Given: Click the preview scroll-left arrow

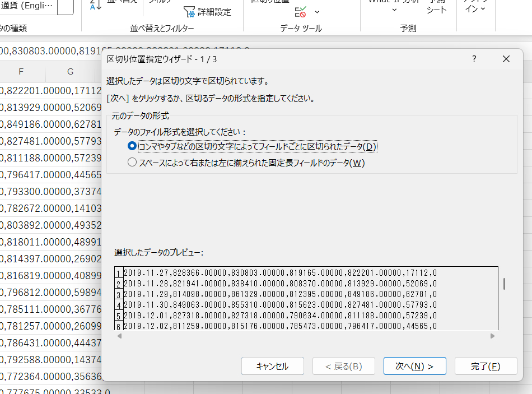Looking at the screenshot, I should pyautogui.click(x=119, y=336).
